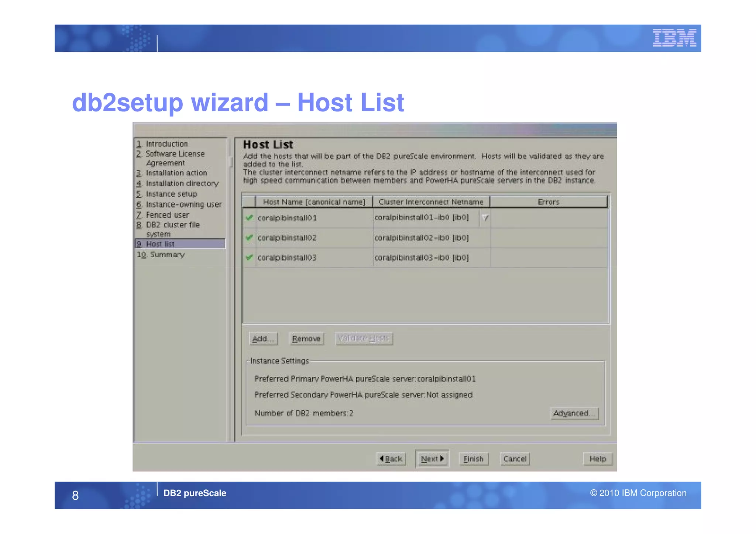This screenshot has height=534, width=756.
Task: Click the green checkmark beside coralpibinstall01
Action: pyautogui.click(x=249, y=218)
